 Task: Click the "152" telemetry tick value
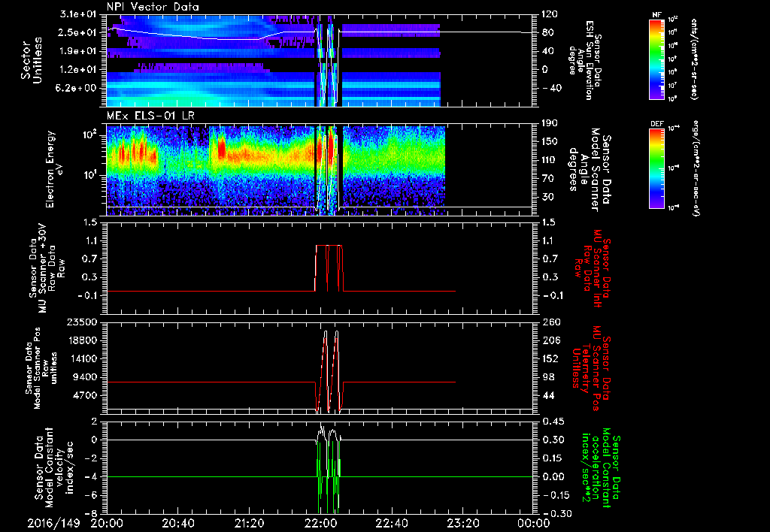coord(550,358)
